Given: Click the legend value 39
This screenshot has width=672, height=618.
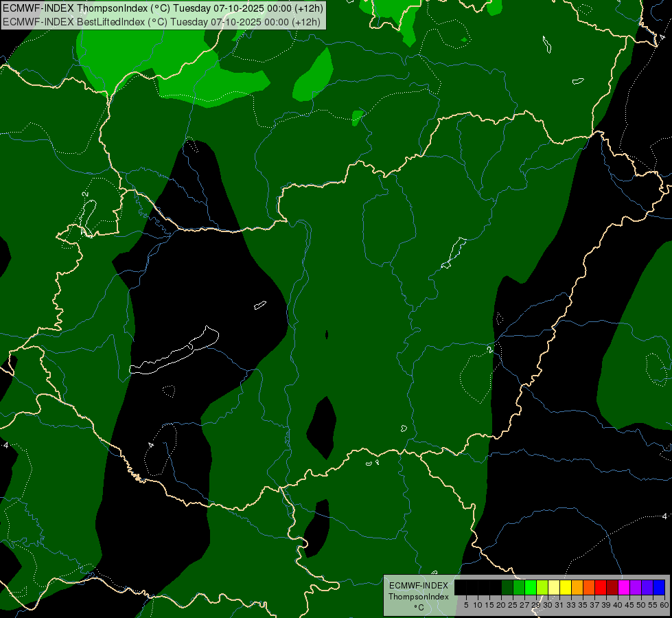Looking at the screenshot, I should pyautogui.click(x=606, y=605).
